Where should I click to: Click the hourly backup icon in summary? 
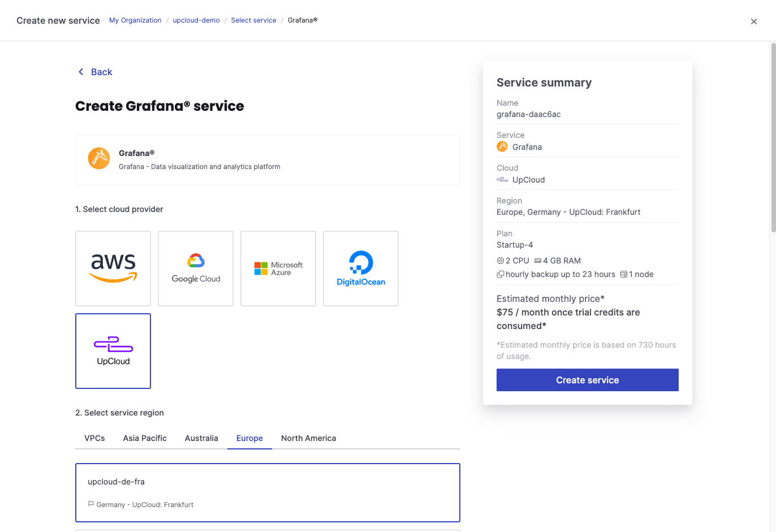coord(501,274)
